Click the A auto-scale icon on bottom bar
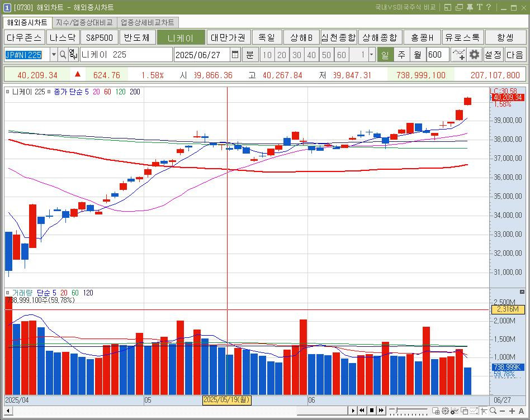This screenshot has width=530, height=420. [521, 411]
